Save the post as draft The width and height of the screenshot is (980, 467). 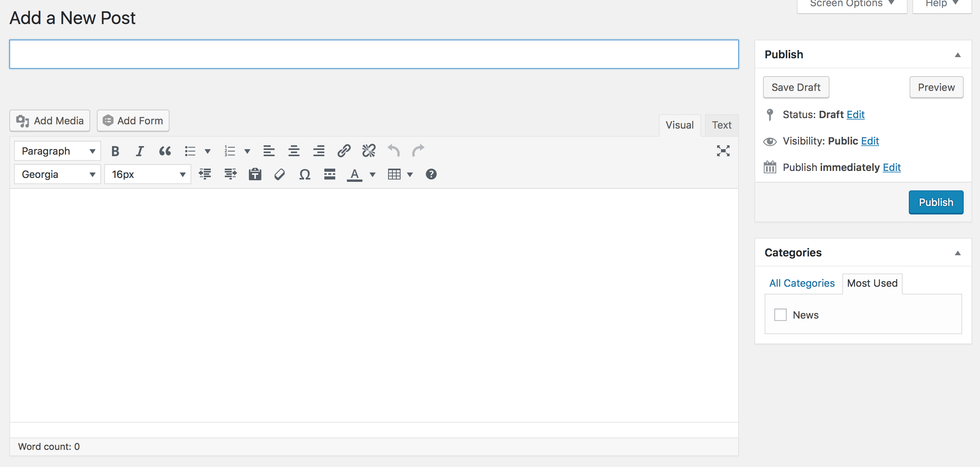796,87
